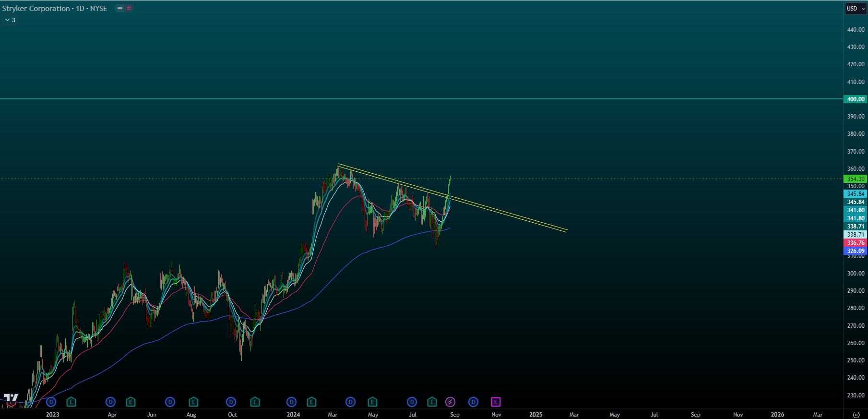Select the earnings marker above the Aug label

[x=193, y=402]
